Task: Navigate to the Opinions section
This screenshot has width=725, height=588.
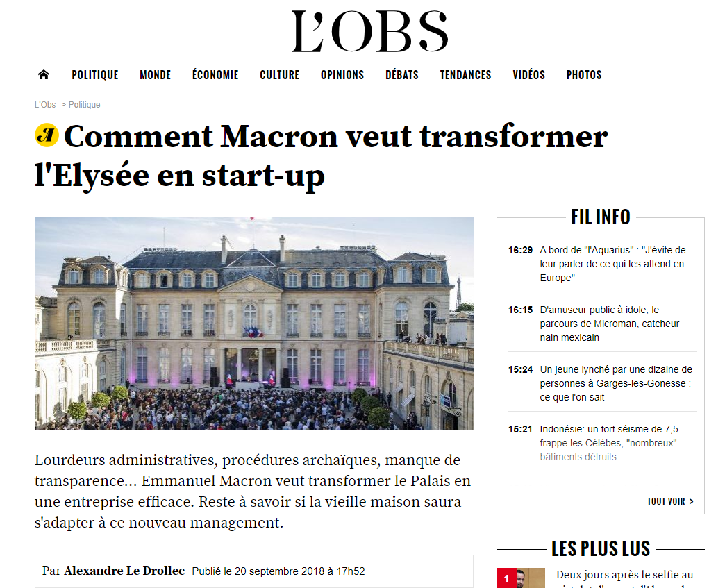Action: click(342, 75)
